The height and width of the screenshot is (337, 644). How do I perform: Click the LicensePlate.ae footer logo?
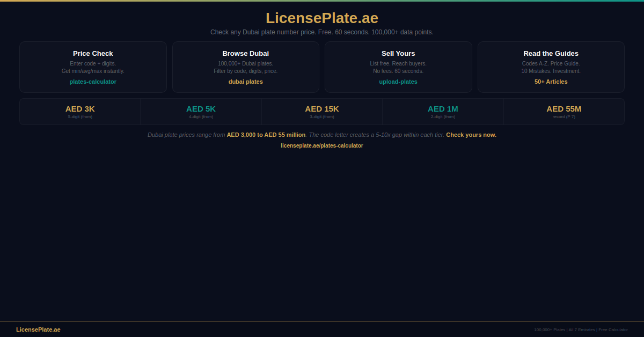coord(38,329)
